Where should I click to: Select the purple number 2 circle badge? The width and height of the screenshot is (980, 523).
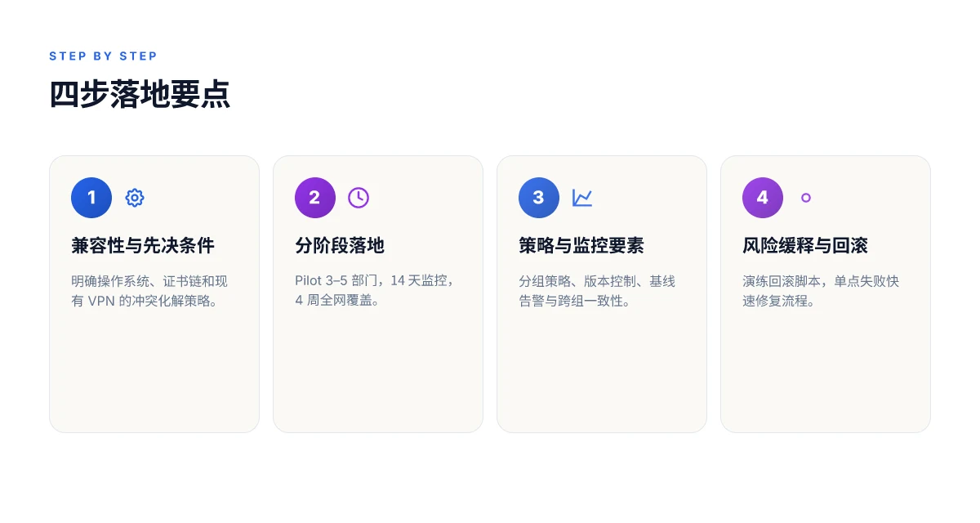coord(315,198)
